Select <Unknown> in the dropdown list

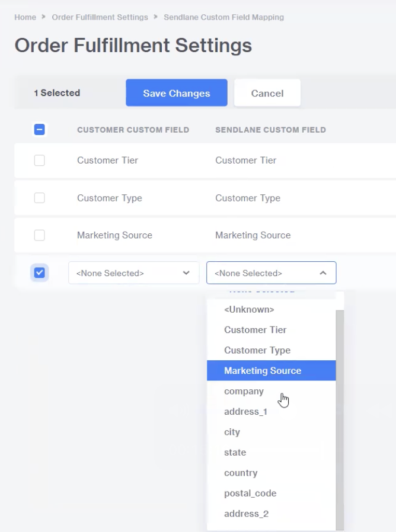[272, 309]
